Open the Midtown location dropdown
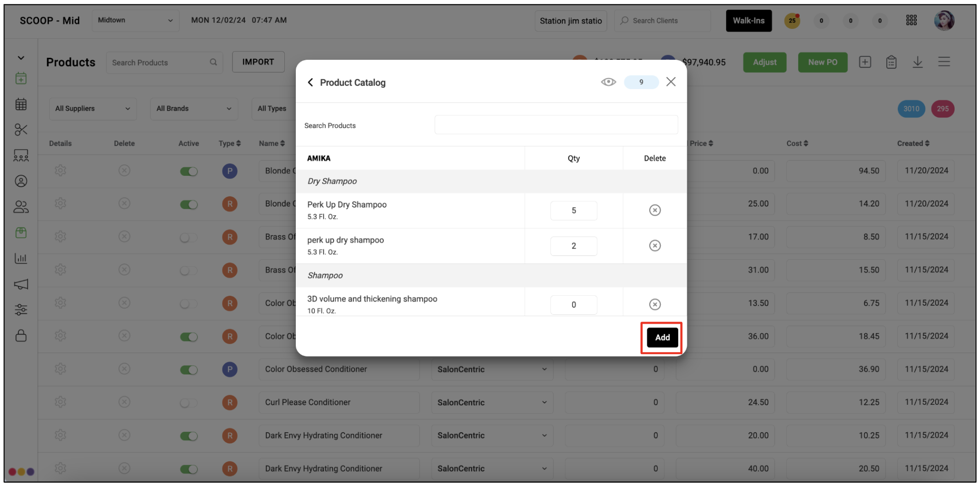 pyautogui.click(x=135, y=20)
